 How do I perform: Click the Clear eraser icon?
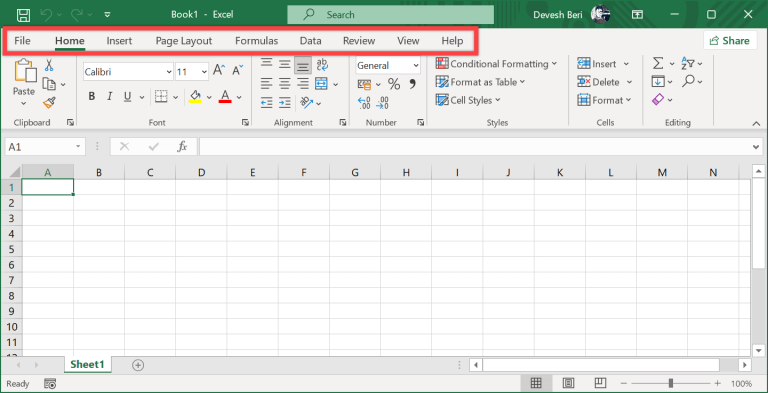(658, 99)
